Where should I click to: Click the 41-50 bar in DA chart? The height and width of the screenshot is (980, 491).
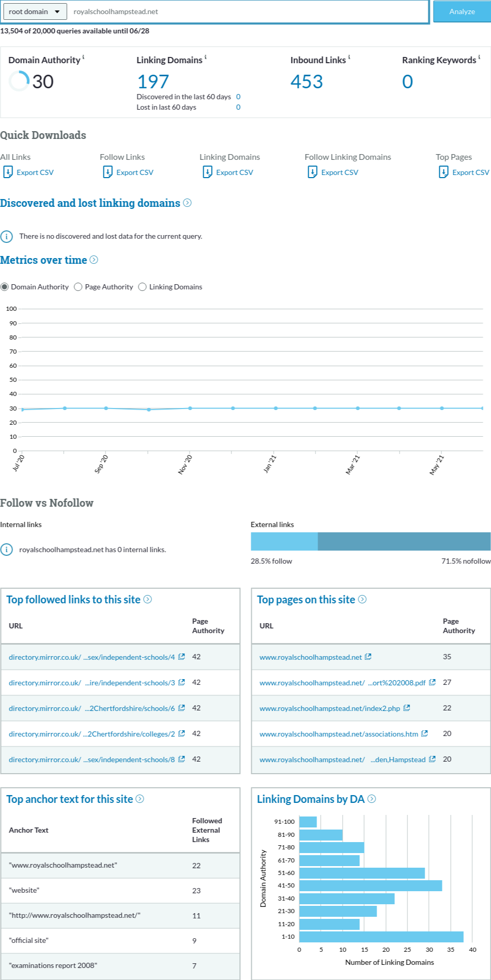370,885
